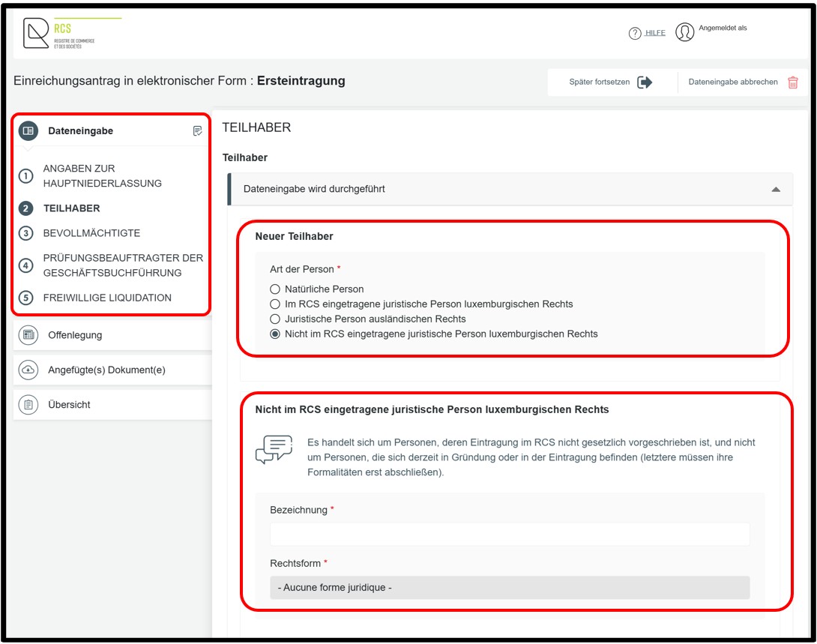Click the red trash bin icon
The image size is (817, 644).
(x=792, y=82)
